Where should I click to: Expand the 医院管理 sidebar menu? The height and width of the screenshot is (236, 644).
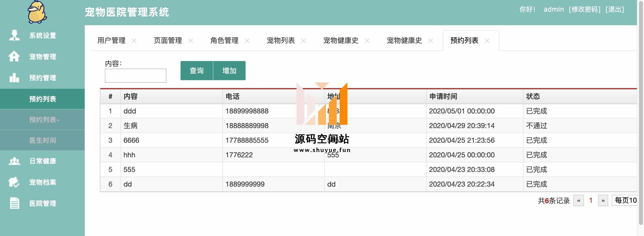pyautogui.click(x=43, y=203)
